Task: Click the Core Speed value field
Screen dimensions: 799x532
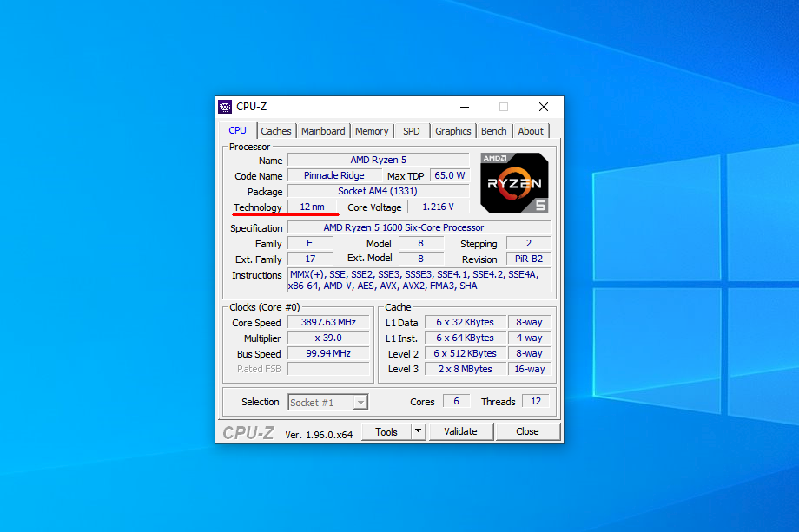Action: [x=327, y=323]
